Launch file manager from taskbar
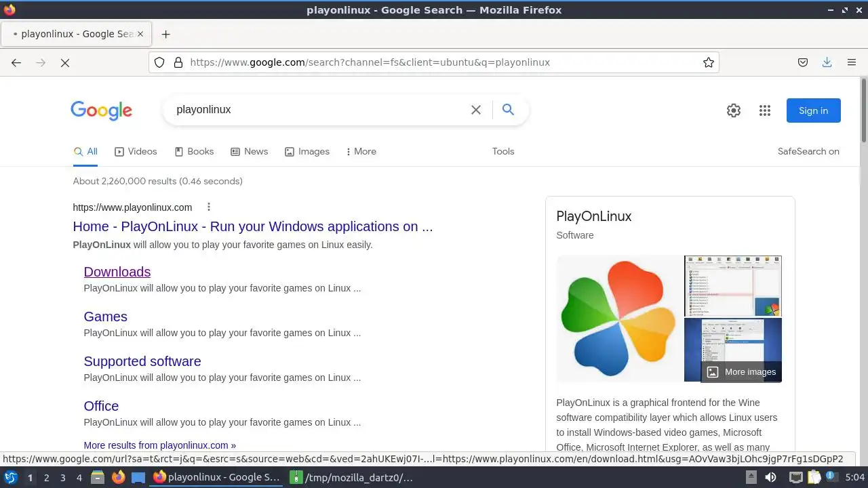Viewport: 868px width, 488px height. (98, 477)
